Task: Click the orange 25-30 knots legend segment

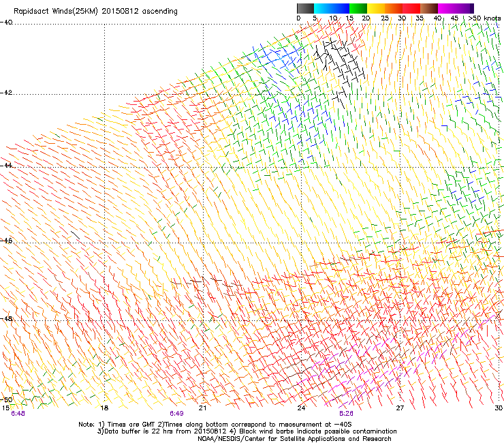Action: click(394, 8)
